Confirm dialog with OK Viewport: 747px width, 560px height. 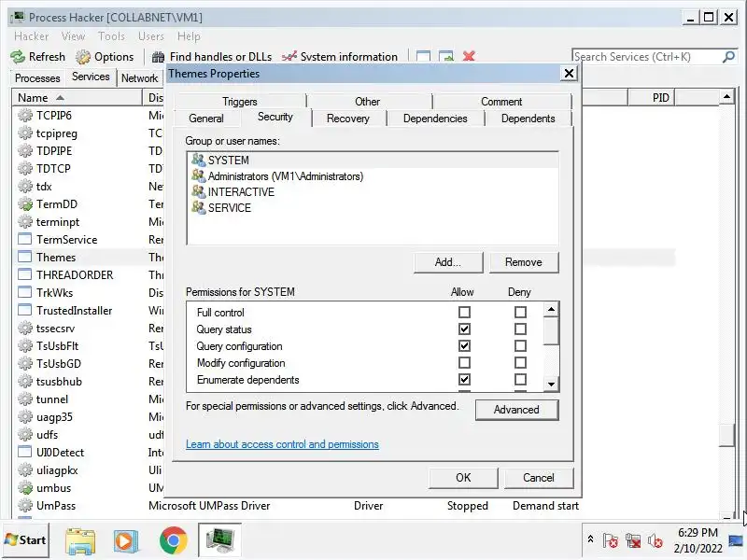463,478
